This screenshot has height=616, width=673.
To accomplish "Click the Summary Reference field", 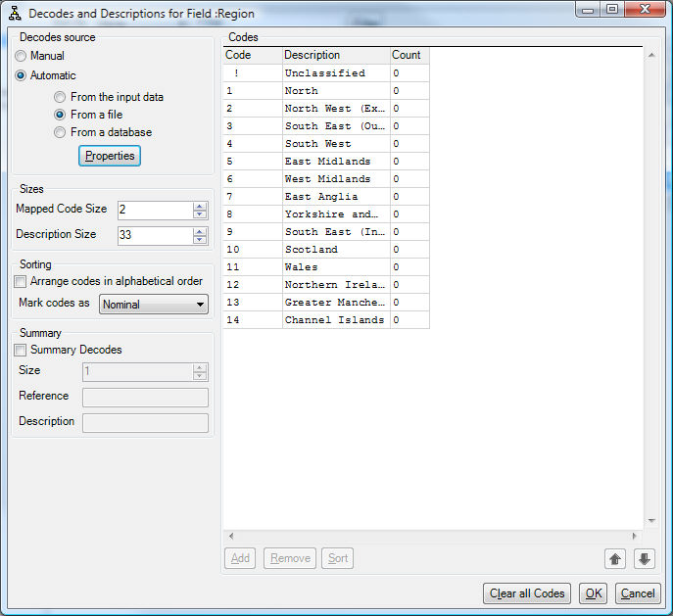I will point(146,398).
